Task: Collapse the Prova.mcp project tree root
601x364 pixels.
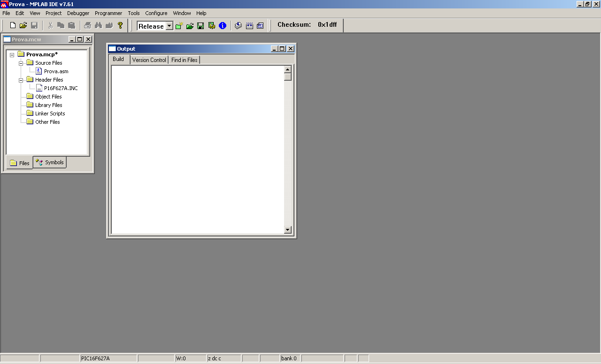Action: 12,55
